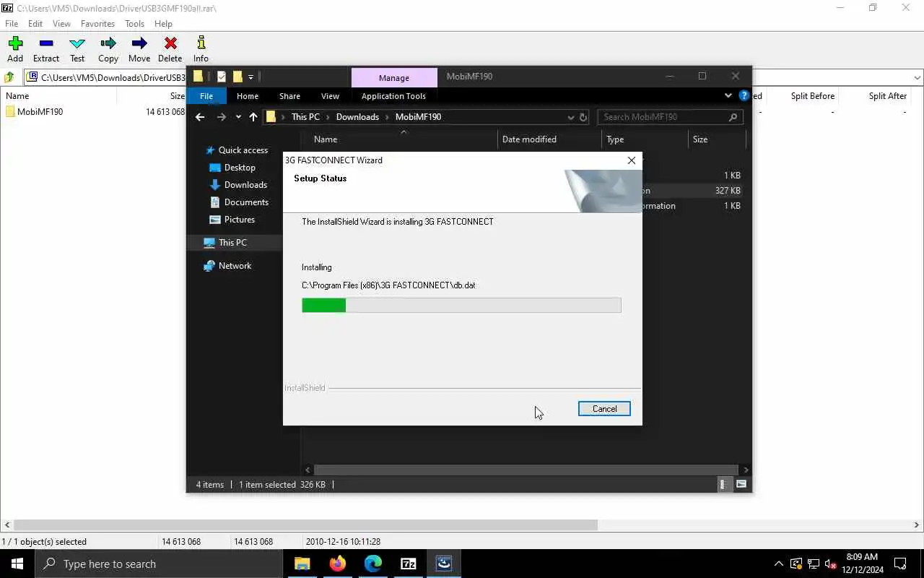
Task: Click the Extract icon in 7-Zip
Action: (46, 44)
